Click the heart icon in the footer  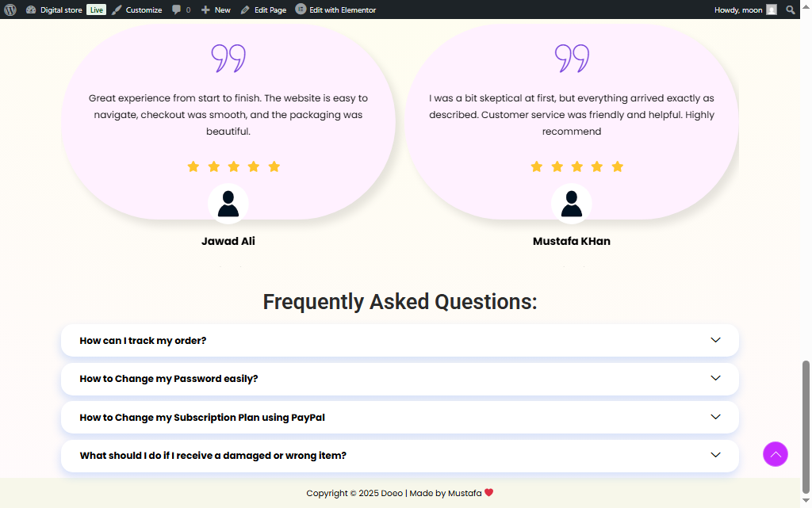point(488,492)
